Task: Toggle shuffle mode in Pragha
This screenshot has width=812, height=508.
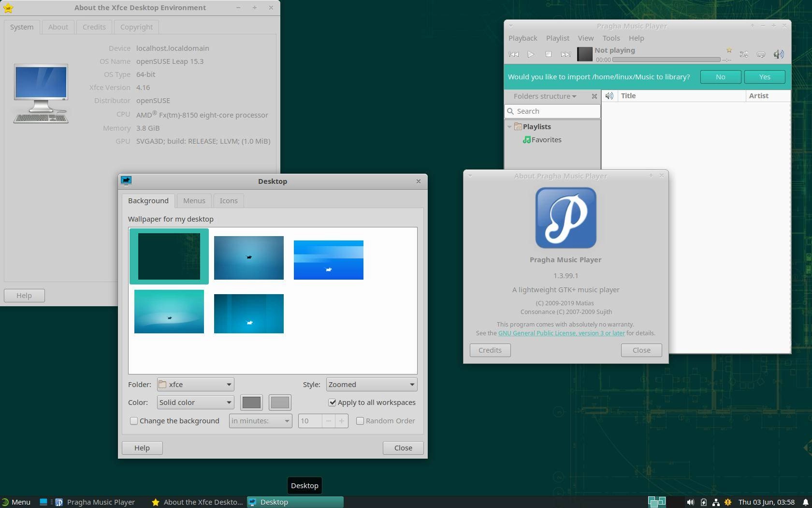Action: (x=744, y=55)
